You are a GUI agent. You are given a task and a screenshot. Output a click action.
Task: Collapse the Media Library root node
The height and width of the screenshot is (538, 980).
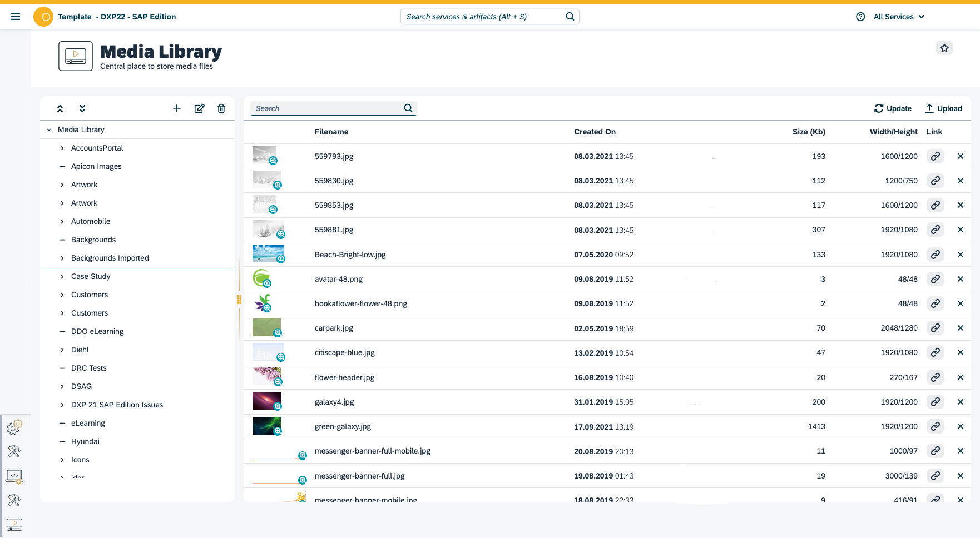click(49, 129)
